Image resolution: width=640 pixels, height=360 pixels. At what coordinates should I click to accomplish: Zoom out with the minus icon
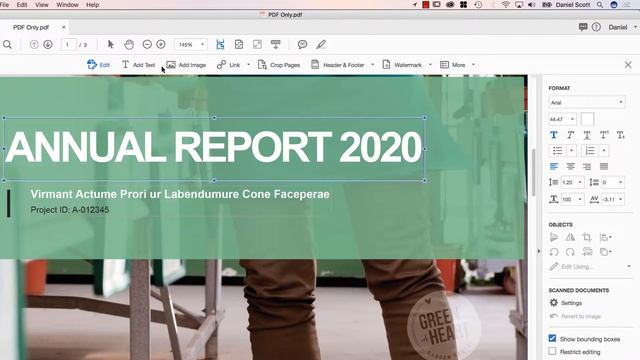147,44
